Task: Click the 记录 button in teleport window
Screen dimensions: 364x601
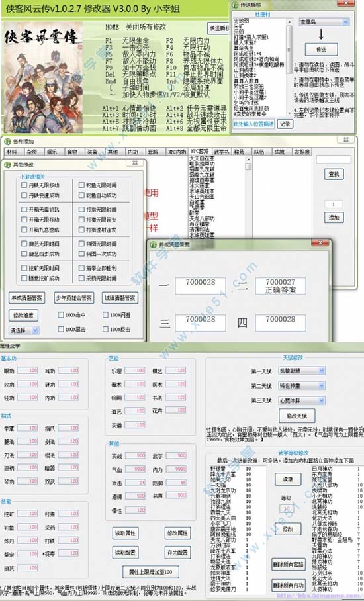Action: click(285, 124)
